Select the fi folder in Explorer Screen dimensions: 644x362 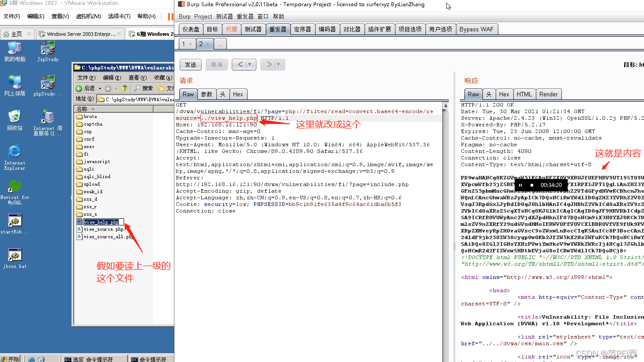tap(83, 154)
